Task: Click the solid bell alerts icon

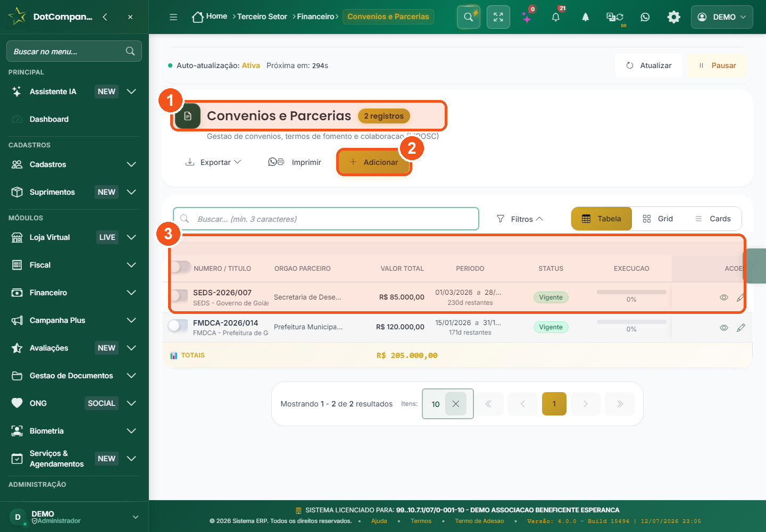Action: [x=586, y=17]
